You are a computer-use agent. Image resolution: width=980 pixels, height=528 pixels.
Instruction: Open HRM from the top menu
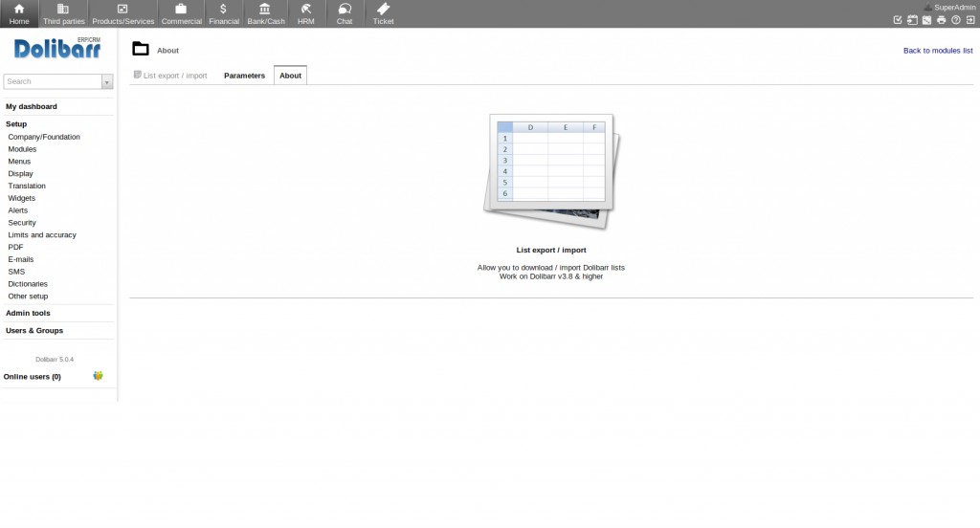[305, 13]
